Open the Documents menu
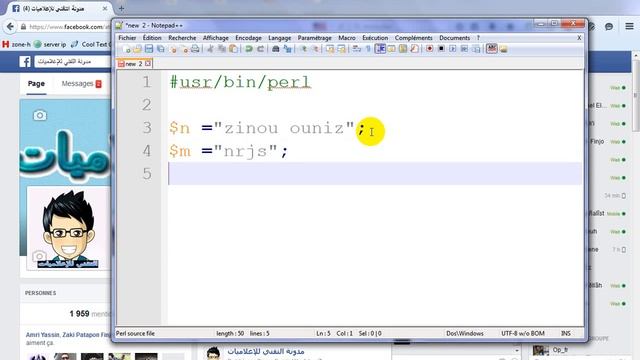The height and width of the screenshot is (360, 640). [454, 38]
